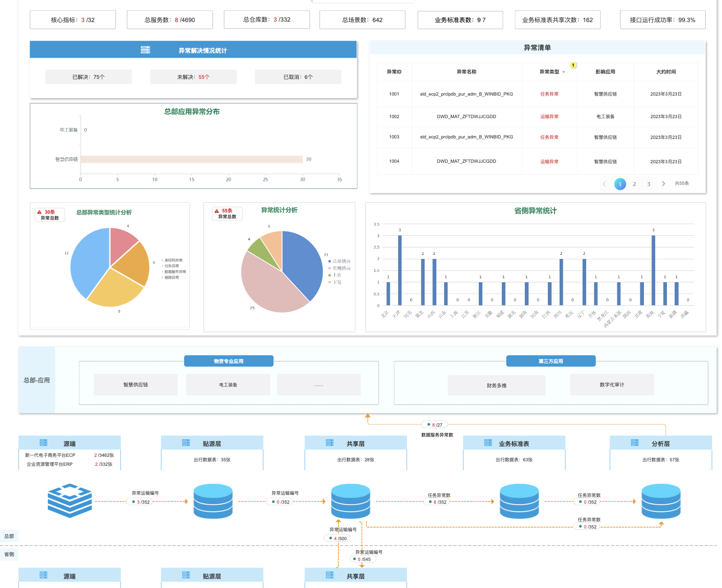
Task: Click the 总服务数: 8/4690 card
Action: coord(170,20)
